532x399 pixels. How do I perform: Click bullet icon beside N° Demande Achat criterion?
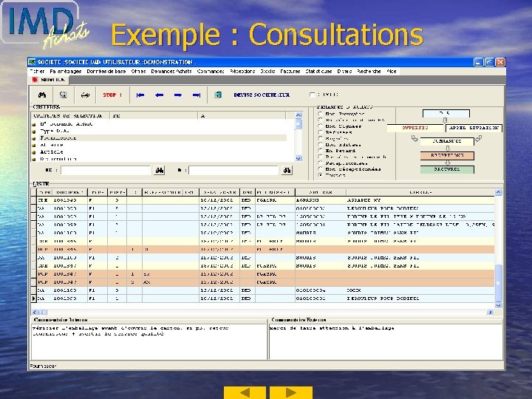[x=34, y=125]
